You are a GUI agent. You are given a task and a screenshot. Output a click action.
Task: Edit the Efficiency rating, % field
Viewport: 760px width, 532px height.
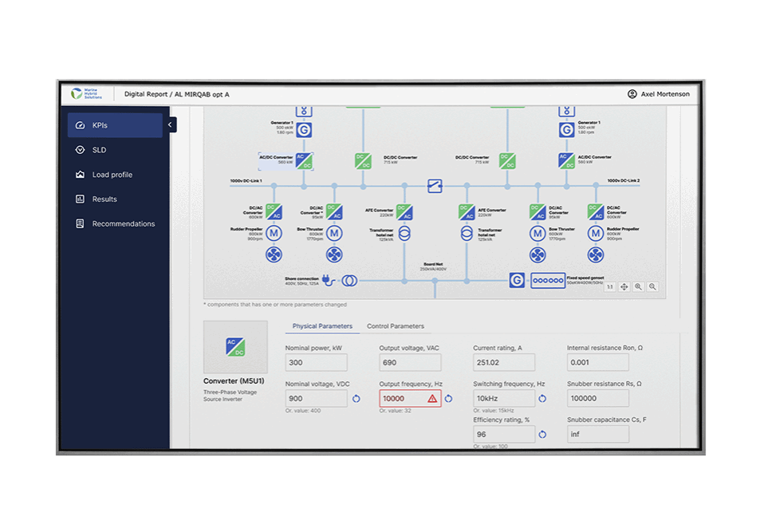pyautogui.click(x=504, y=434)
